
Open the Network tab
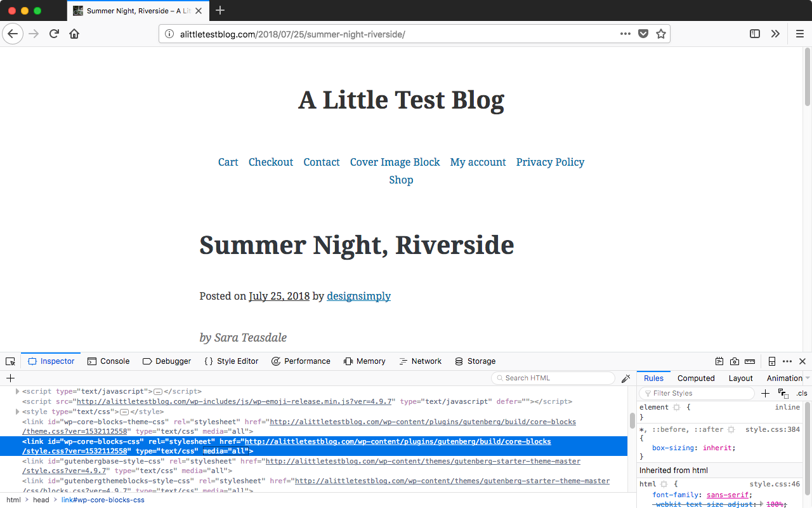pos(420,361)
